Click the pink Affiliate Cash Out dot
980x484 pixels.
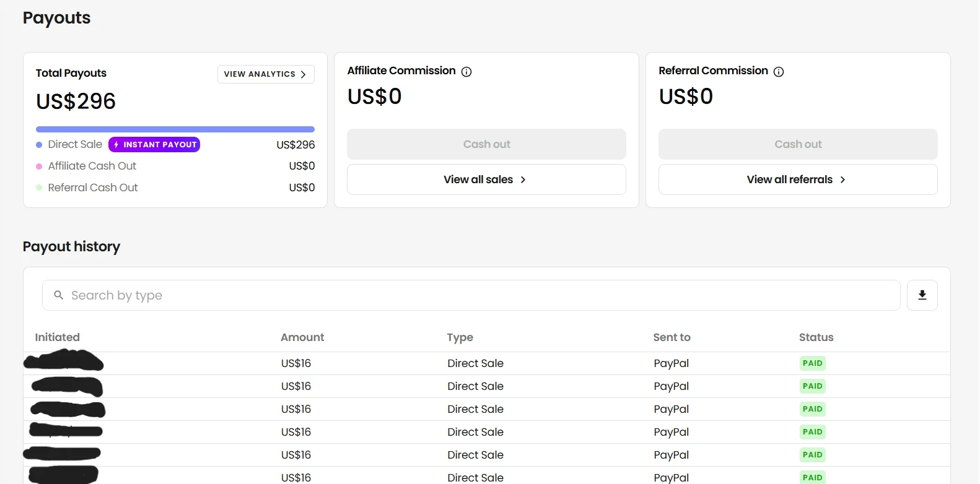click(x=39, y=166)
